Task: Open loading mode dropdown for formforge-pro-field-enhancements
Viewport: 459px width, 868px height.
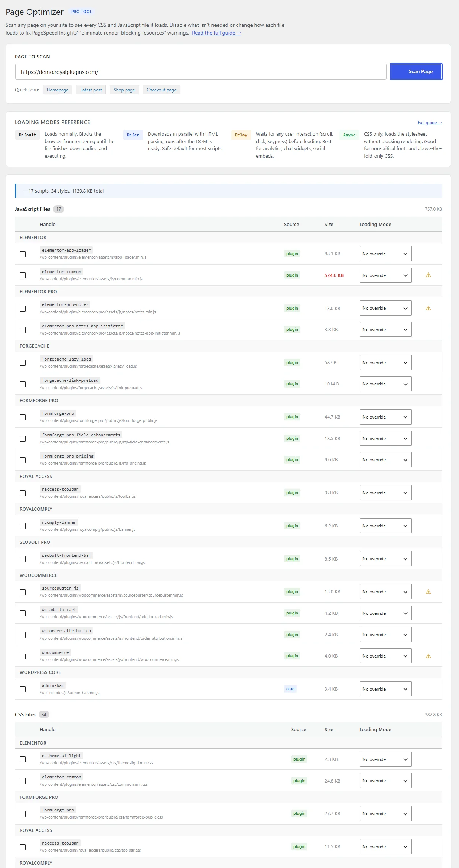Action: (385, 439)
